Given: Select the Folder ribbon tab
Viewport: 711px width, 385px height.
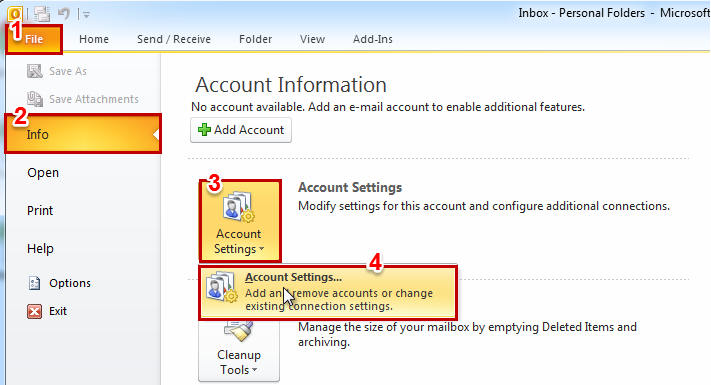Looking at the screenshot, I should click(255, 39).
